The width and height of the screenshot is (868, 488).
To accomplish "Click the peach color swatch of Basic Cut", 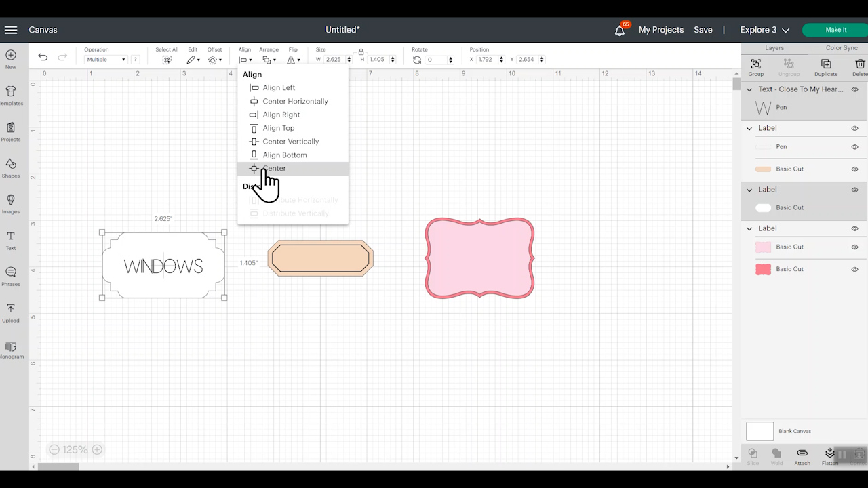I will click(763, 169).
